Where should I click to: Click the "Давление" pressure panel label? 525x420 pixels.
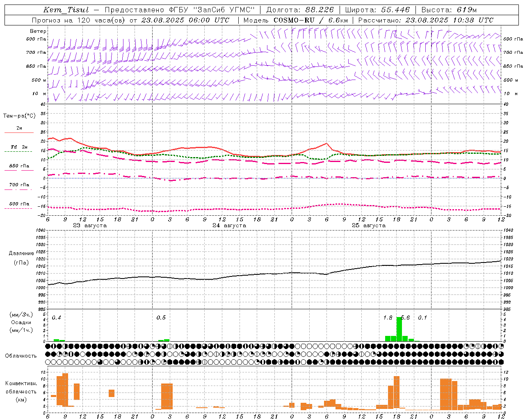[x=21, y=253]
